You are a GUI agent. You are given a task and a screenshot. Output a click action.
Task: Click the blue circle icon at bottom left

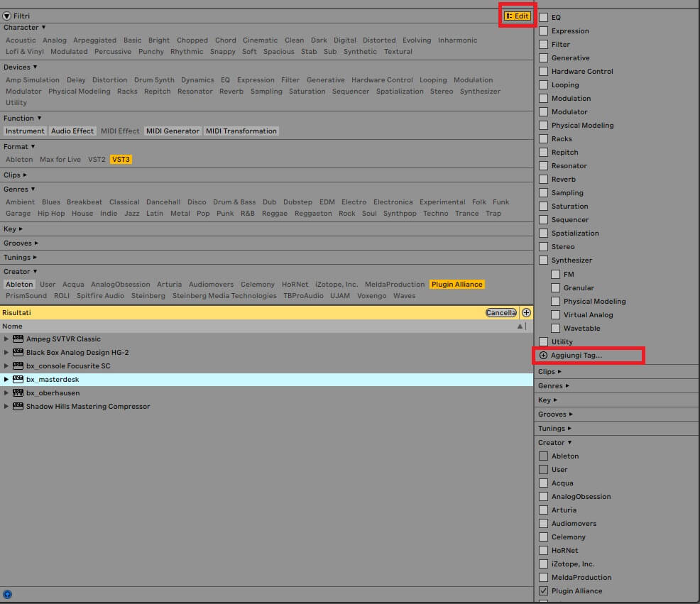coord(8,594)
